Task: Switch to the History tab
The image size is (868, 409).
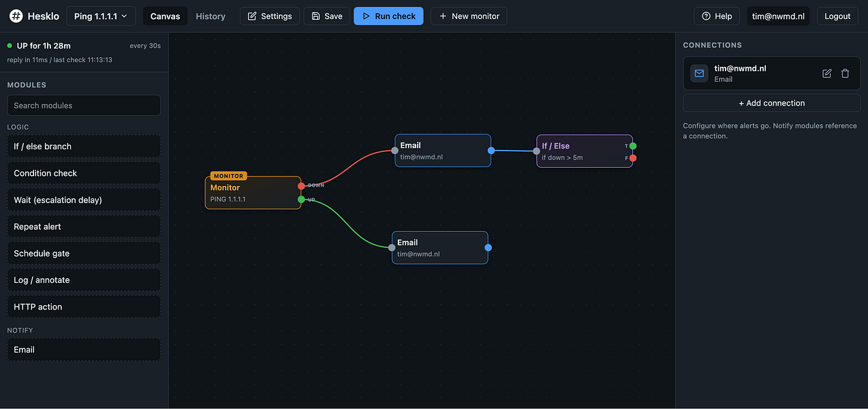Action: (x=211, y=16)
